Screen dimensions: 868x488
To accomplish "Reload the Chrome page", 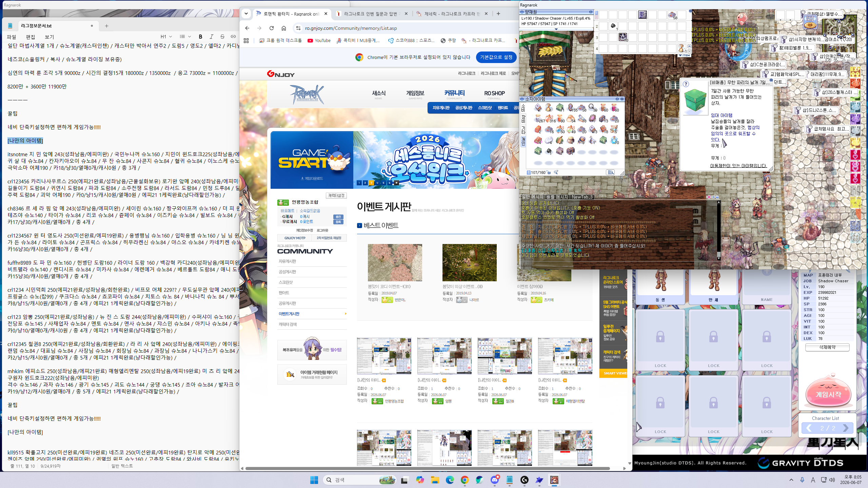I will [x=272, y=28].
